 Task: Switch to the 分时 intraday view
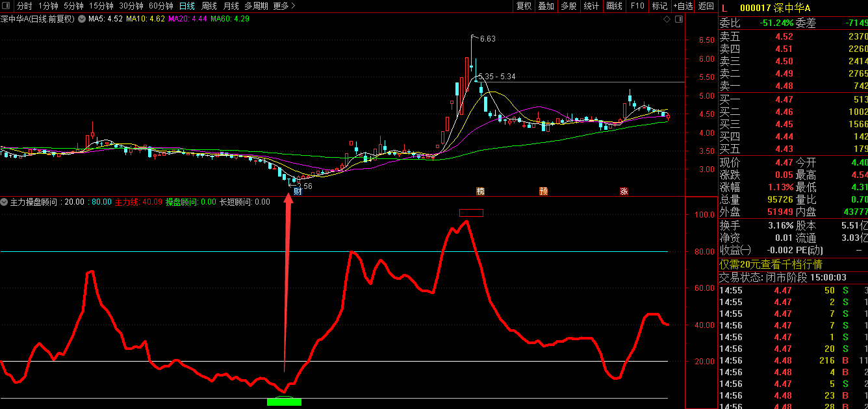click(24, 6)
